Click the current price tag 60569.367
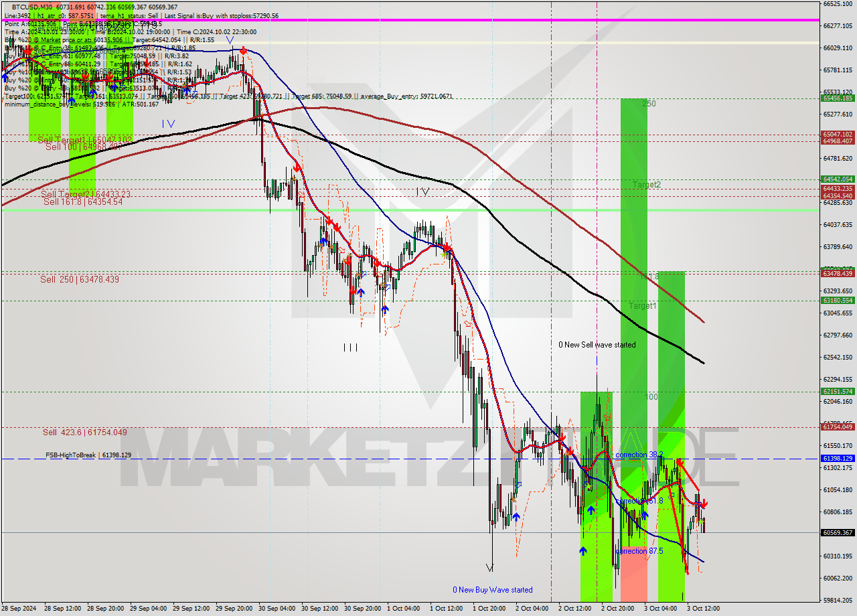 coord(838,532)
